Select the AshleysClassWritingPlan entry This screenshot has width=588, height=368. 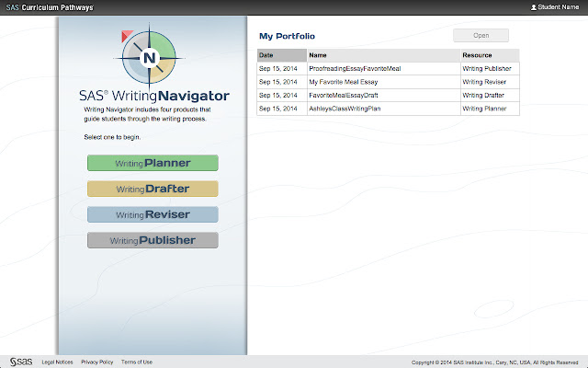click(x=345, y=109)
